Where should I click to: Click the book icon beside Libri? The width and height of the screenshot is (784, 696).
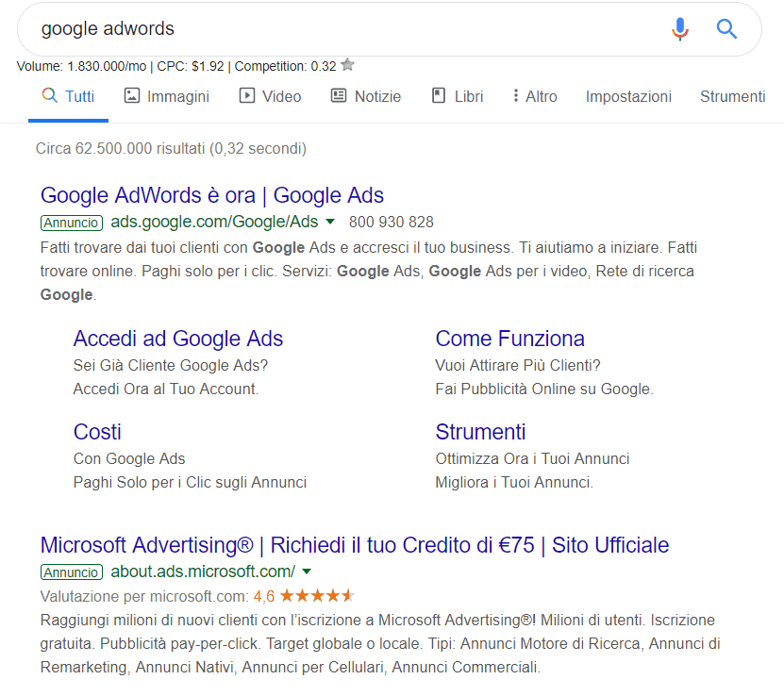coord(439,95)
